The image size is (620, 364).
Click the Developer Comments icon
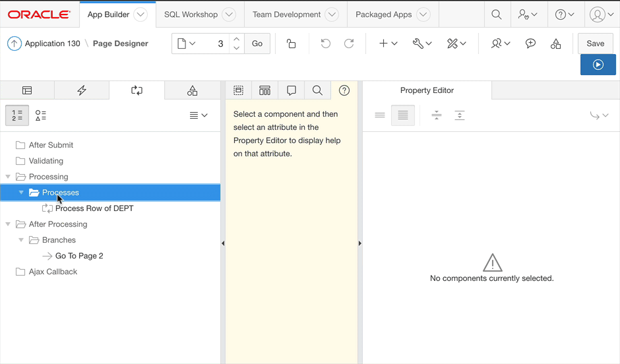[x=531, y=44]
